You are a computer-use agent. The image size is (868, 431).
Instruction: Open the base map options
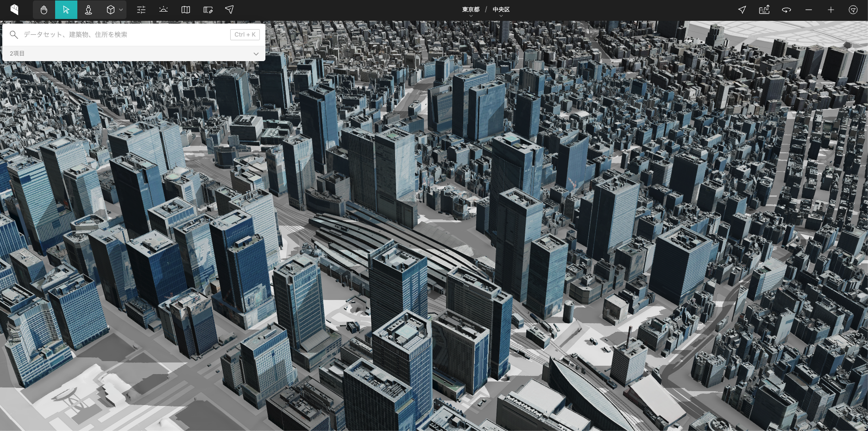pos(186,10)
